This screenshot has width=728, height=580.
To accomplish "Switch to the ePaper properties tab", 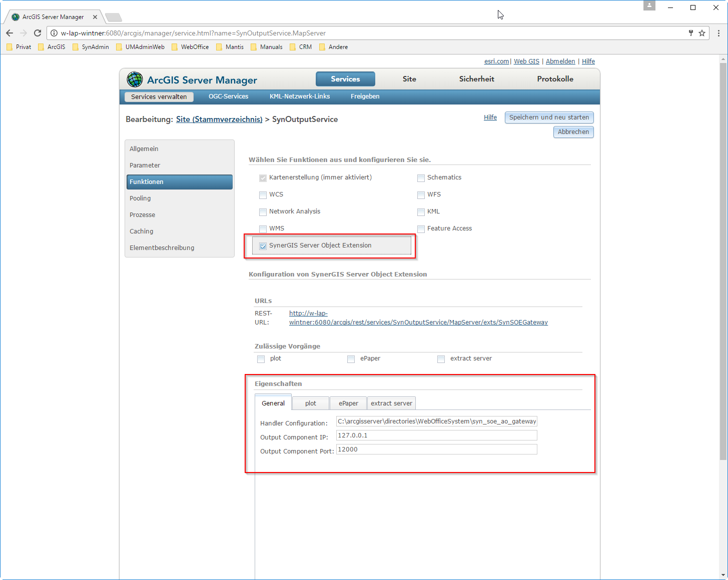I will (x=348, y=403).
